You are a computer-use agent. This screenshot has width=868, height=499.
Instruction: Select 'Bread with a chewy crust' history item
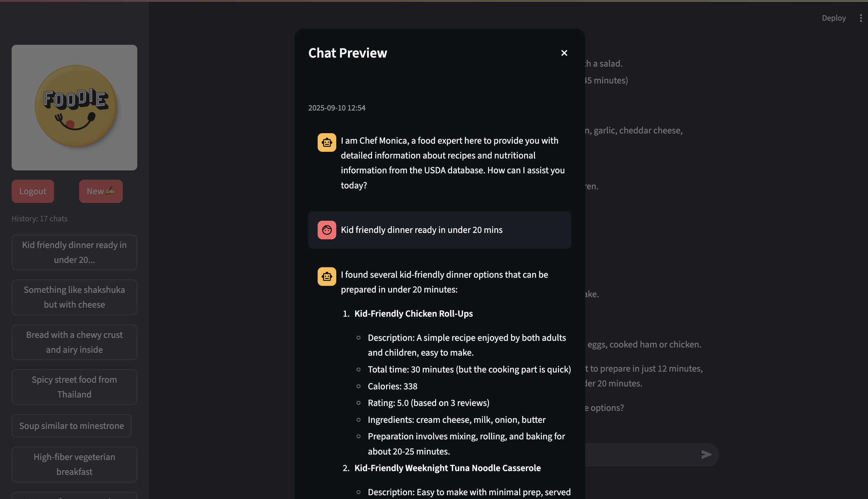74,342
